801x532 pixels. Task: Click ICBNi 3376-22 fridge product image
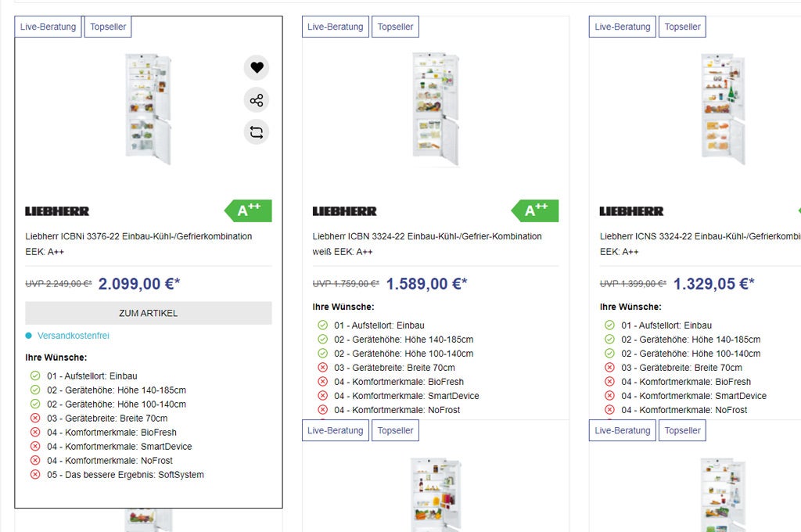pos(148,109)
